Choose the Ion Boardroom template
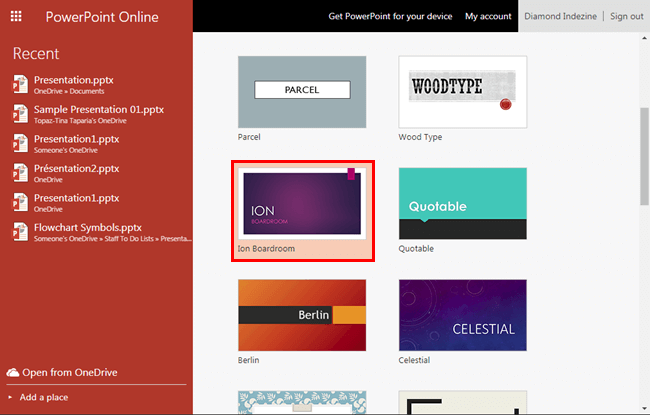The width and height of the screenshot is (650, 415). click(x=302, y=204)
